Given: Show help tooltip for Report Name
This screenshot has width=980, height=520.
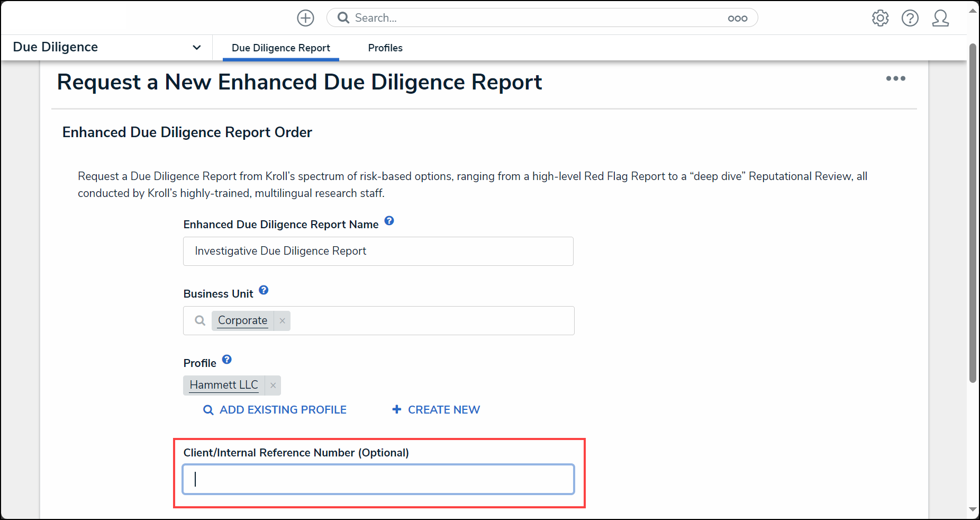Looking at the screenshot, I should (389, 221).
